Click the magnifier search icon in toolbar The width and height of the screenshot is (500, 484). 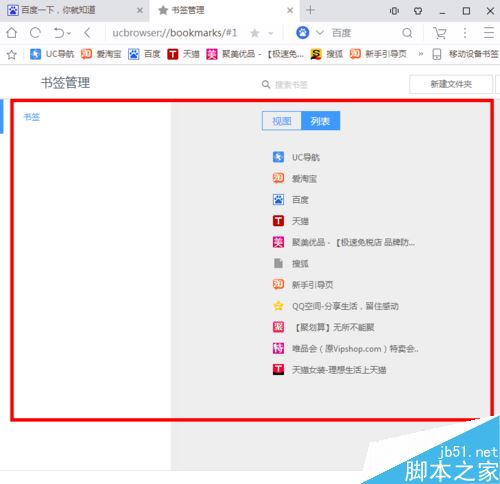(x=407, y=33)
